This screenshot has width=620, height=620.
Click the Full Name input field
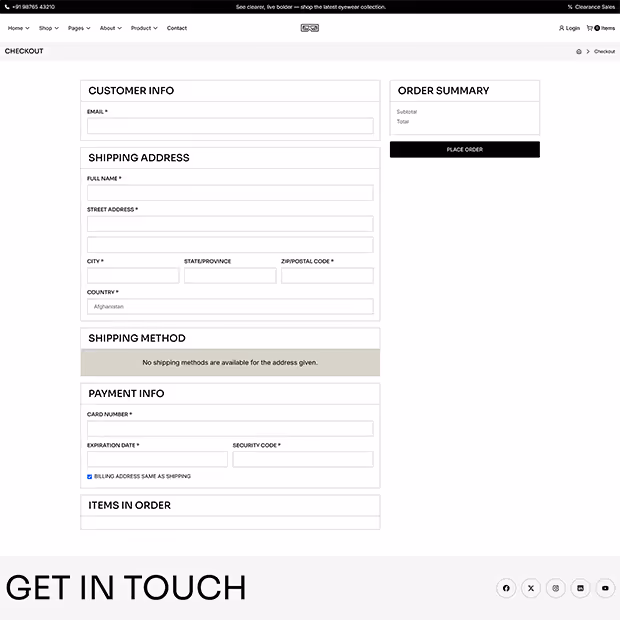230,193
